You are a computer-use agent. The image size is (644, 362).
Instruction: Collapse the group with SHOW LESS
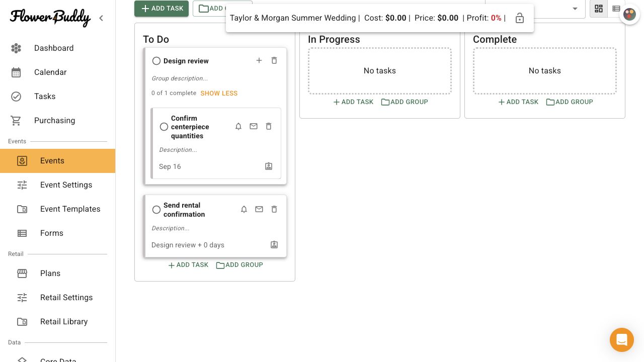pos(219,94)
